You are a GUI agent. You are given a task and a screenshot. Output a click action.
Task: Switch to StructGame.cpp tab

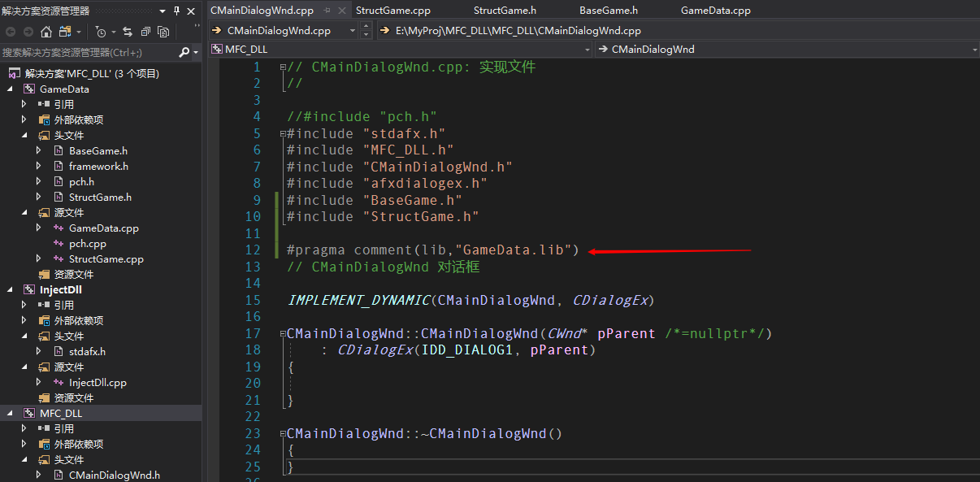pos(392,11)
